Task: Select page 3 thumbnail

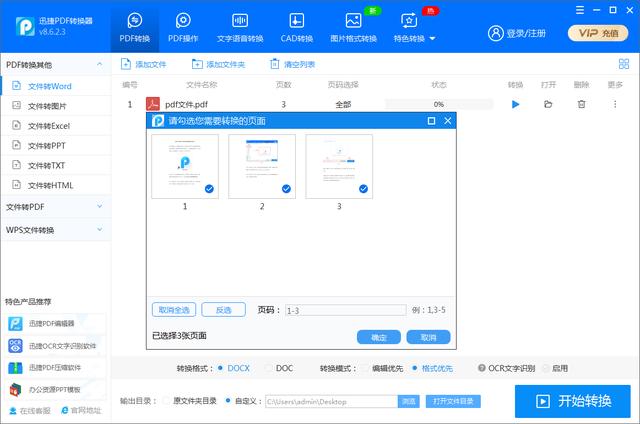Action: click(x=339, y=166)
